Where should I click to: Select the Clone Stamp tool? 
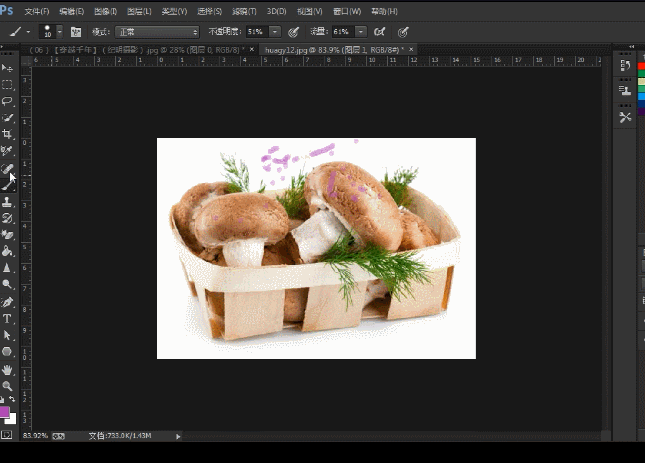point(7,202)
